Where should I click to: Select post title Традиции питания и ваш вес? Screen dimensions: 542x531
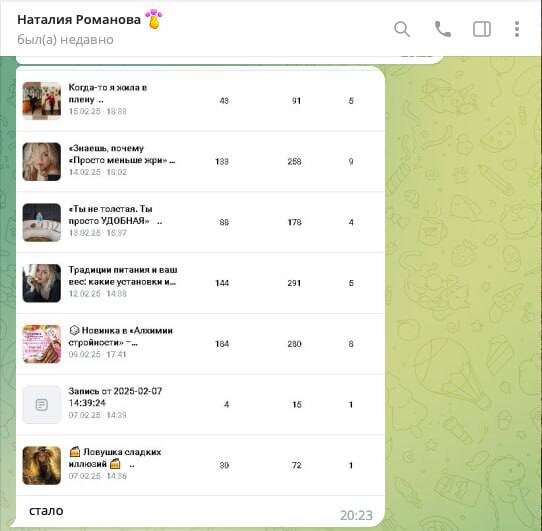tap(123, 276)
